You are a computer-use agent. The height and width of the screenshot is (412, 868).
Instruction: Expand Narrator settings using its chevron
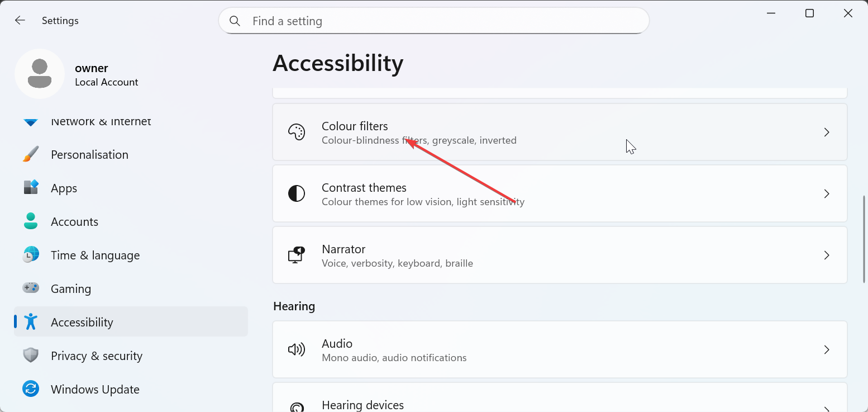click(x=827, y=255)
